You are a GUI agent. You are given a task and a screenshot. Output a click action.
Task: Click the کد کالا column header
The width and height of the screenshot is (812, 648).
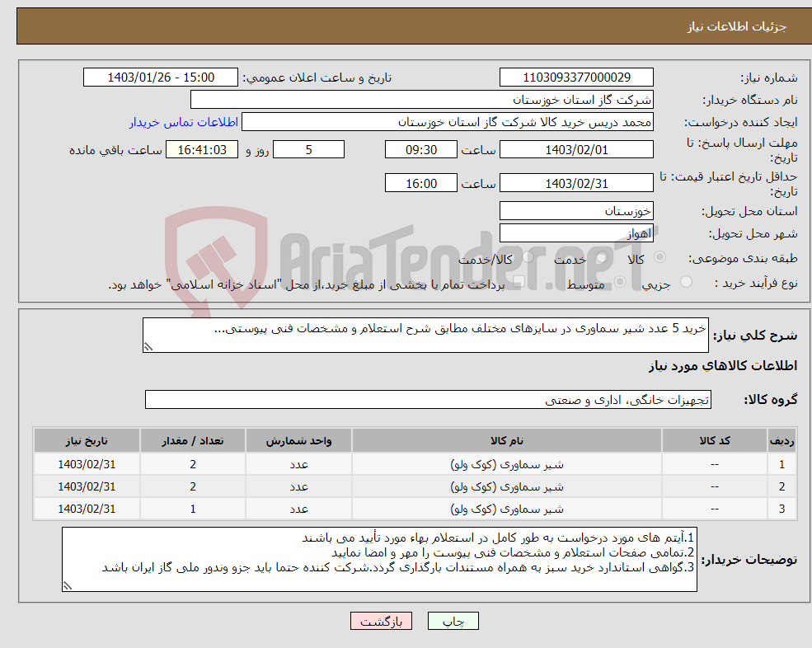point(715,441)
